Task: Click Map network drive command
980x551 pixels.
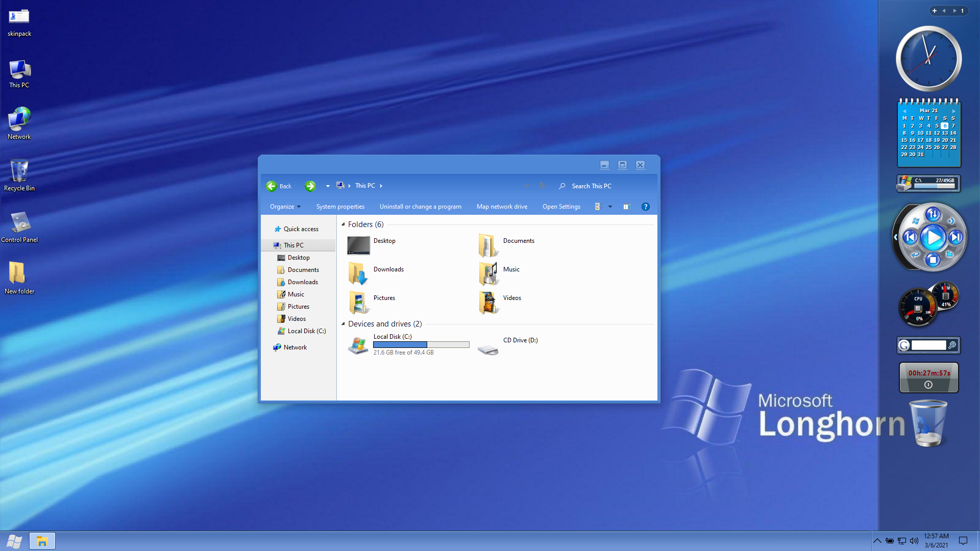Action: coord(502,207)
